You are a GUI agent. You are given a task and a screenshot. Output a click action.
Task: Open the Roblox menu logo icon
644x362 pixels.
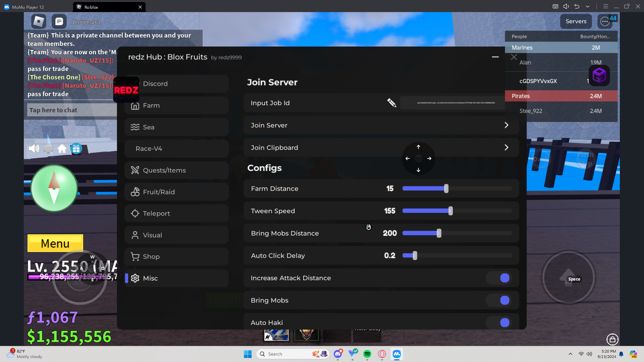click(39, 21)
